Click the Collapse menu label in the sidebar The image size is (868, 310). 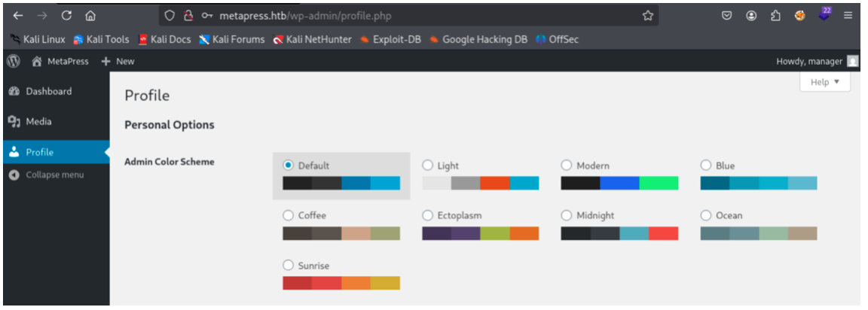tap(55, 175)
